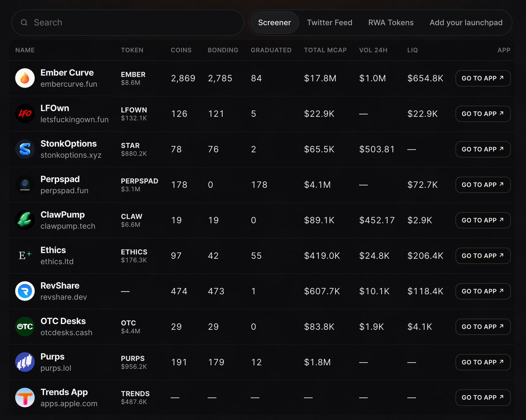This screenshot has width=526, height=420.
Task: Click the OTC Desks name text
Action: click(63, 321)
